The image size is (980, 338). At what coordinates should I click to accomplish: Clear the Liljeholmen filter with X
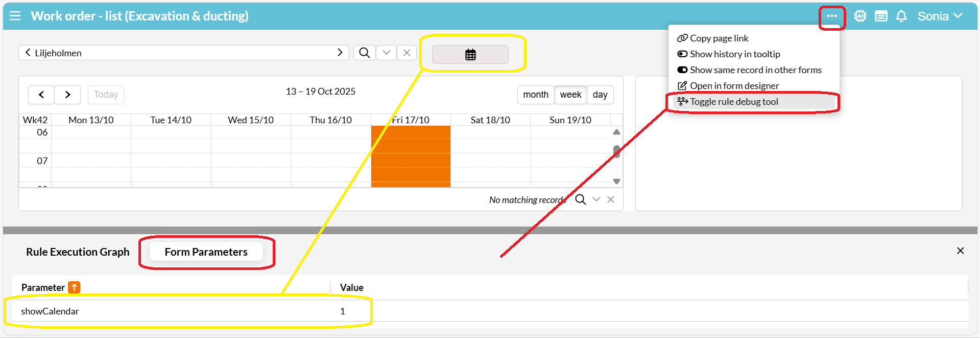(x=407, y=53)
